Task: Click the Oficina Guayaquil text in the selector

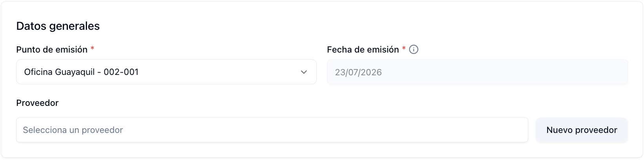Action: pos(60,72)
